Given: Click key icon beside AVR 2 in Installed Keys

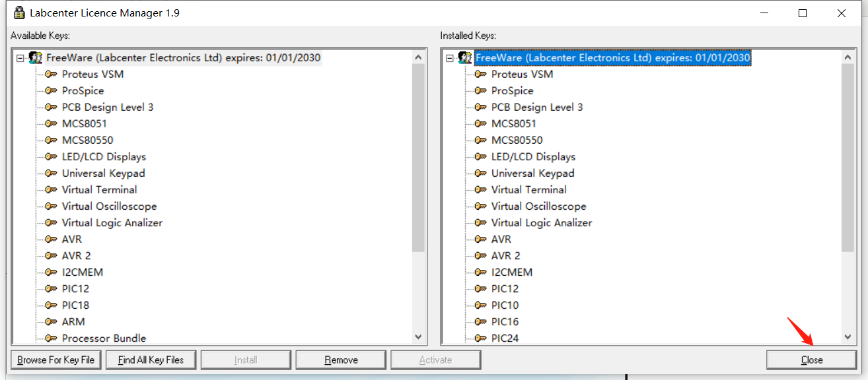Looking at the screenshot, I should pos(480,255).
